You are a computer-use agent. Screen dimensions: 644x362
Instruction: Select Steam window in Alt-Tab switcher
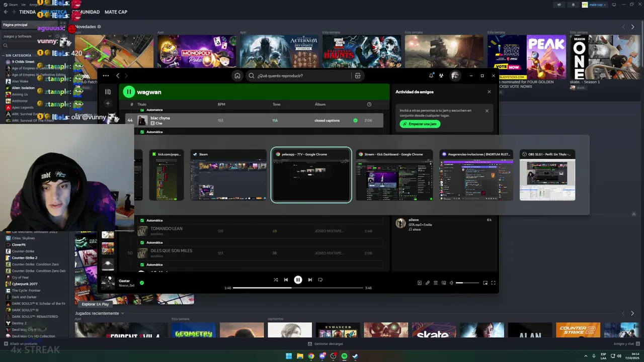click(228, 175)
